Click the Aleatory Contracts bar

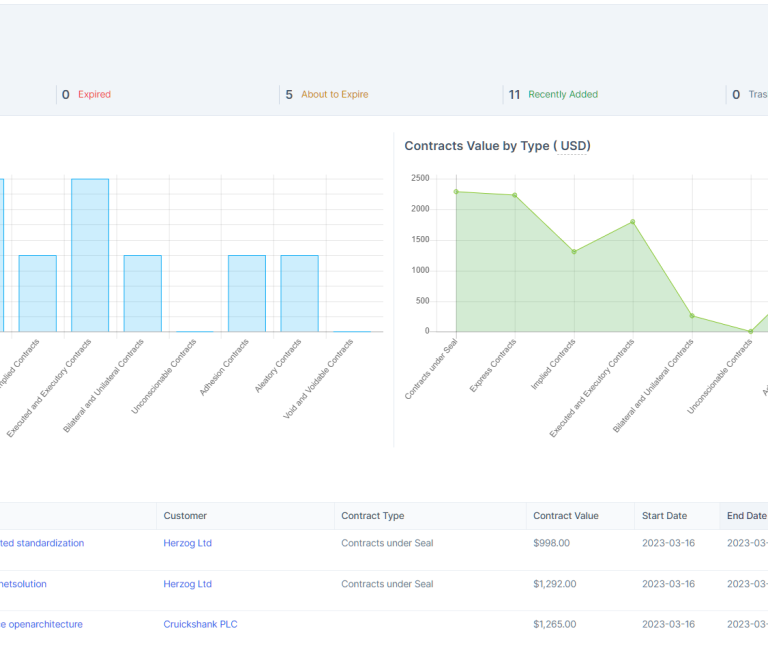(299, 293)
